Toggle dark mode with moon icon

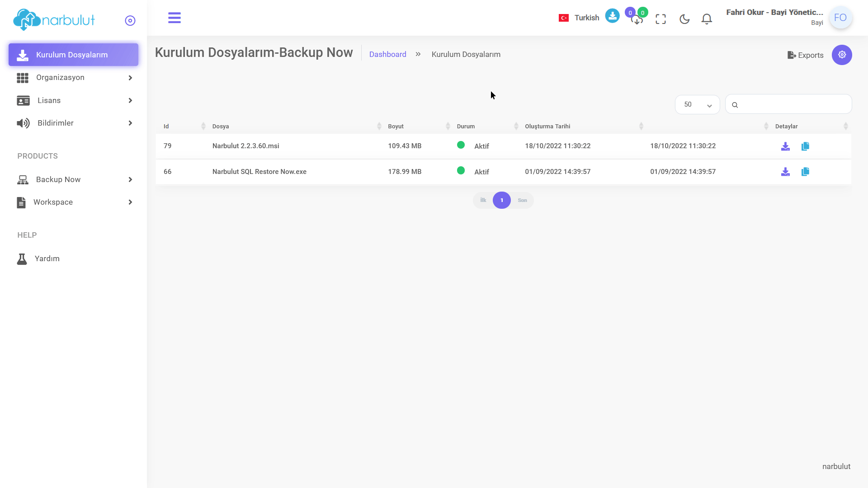pos(684,19)
